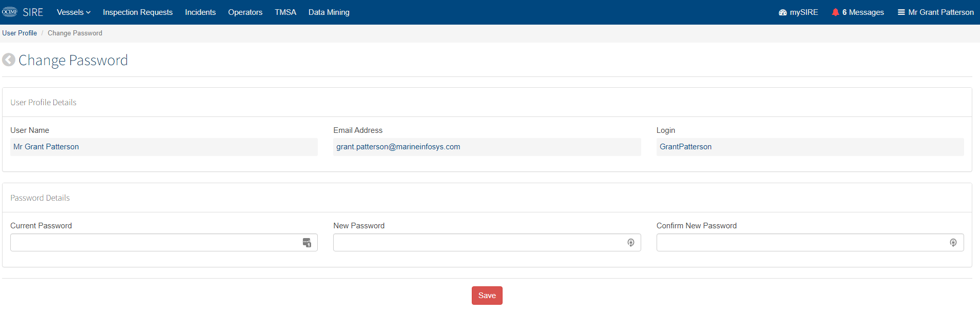The image size is (980, 314).
Task: Click the key icon in Confirm New Password
Action: tap(953, 243)
